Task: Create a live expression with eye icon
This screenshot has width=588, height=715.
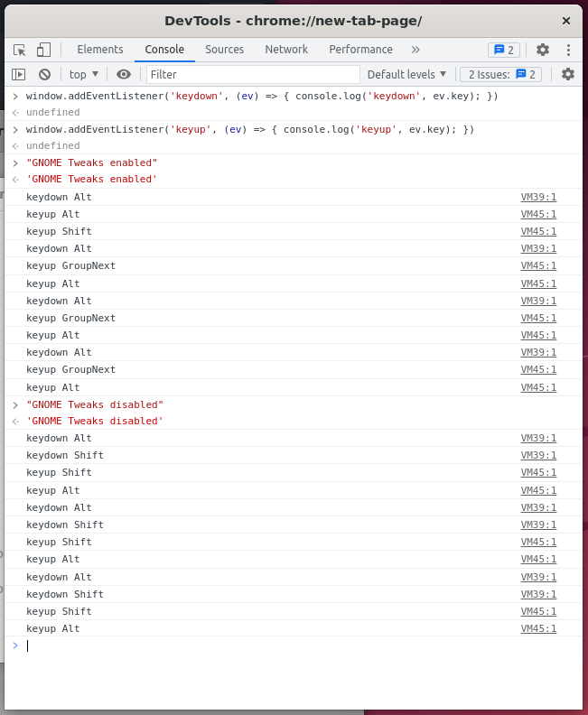Action: point(123,74)
